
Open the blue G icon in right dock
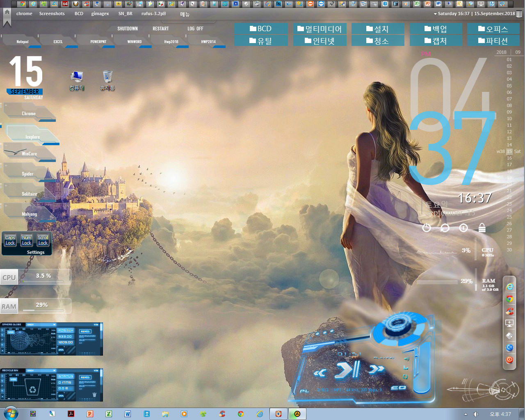(x=509, y=347)
